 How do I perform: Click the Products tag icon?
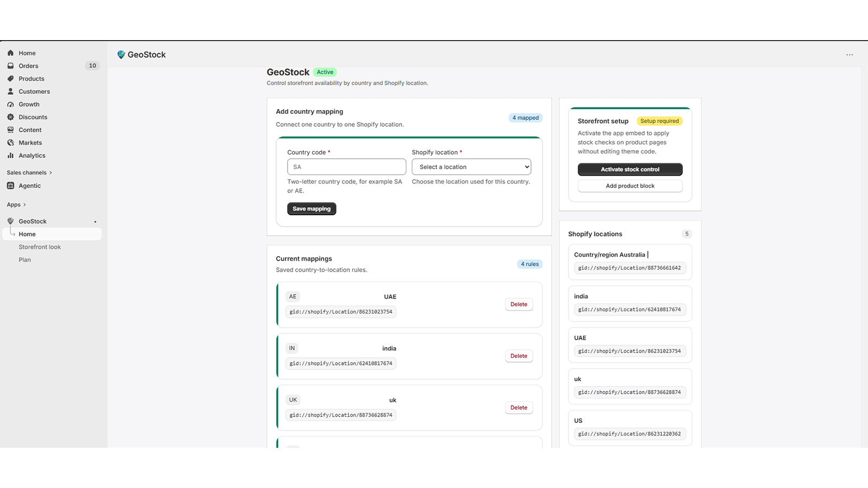click(10, 79)
